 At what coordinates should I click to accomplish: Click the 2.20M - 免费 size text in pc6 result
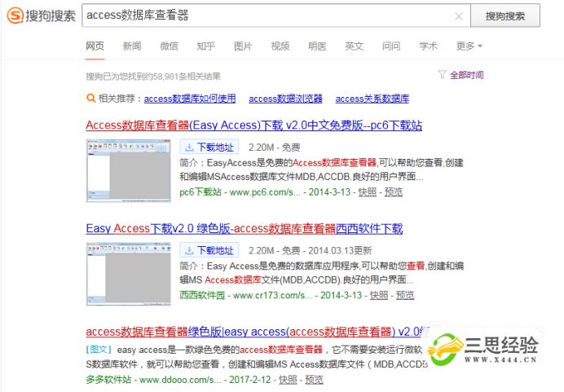point(274,147)
